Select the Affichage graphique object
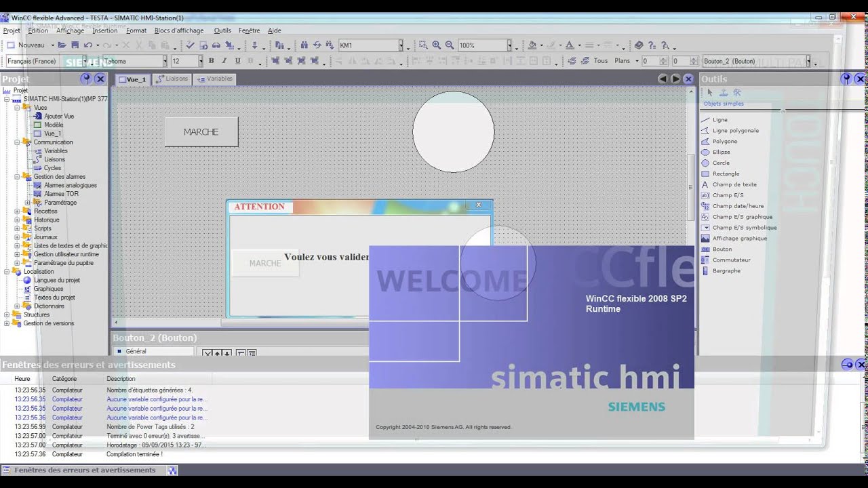This screenshot has width=868, height=488. [x=740, y=239]
